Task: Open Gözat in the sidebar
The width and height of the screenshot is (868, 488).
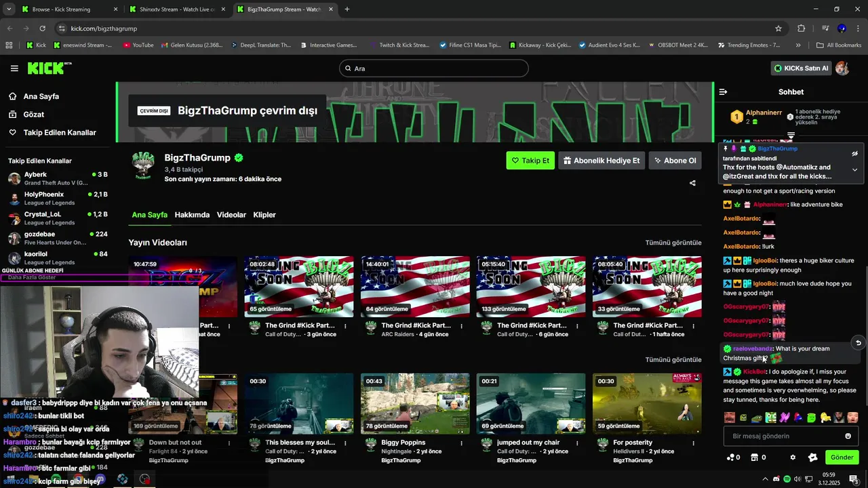Action: click(33, 115)
